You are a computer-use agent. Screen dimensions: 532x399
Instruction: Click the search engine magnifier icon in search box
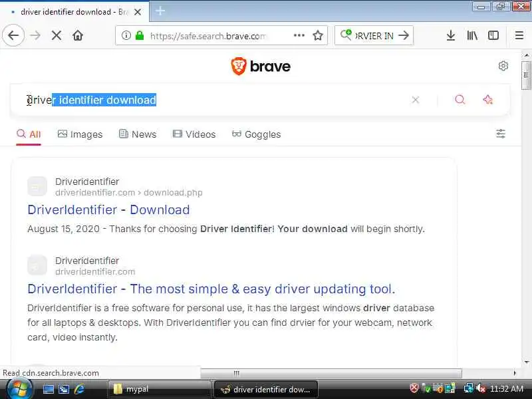coord(346,35)
